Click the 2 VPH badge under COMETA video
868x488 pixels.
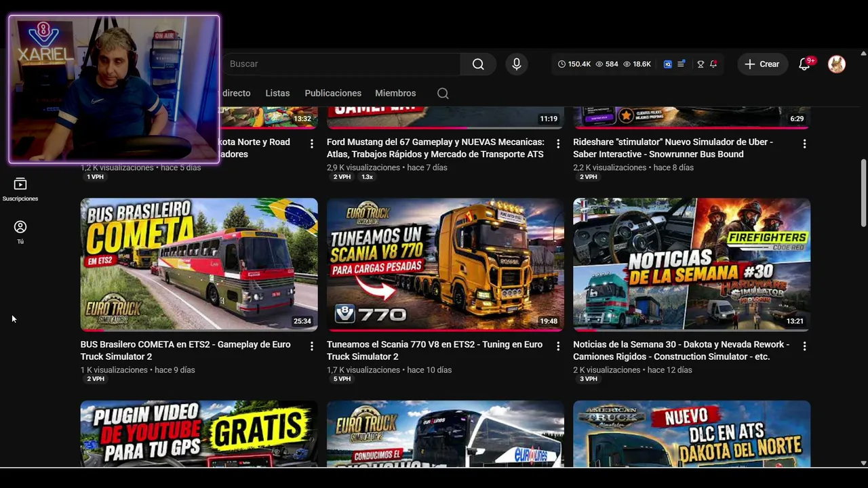(x=96, y=379)
